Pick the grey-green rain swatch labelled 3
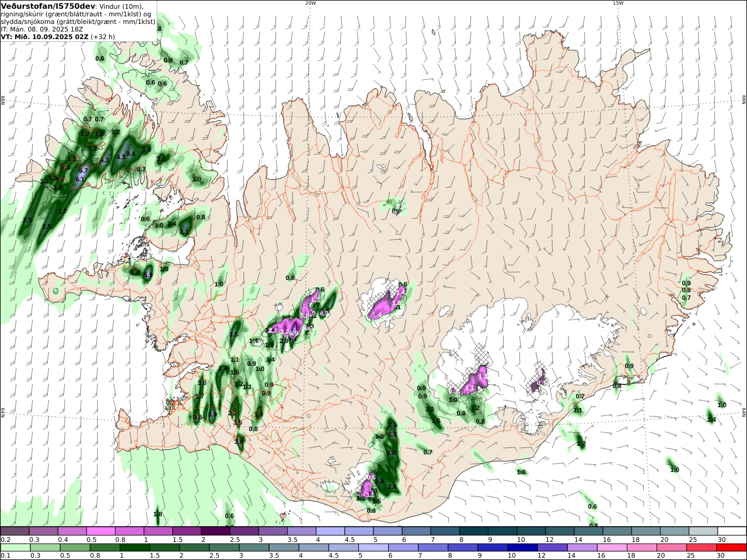747x560 pixels. coord(254,547)
